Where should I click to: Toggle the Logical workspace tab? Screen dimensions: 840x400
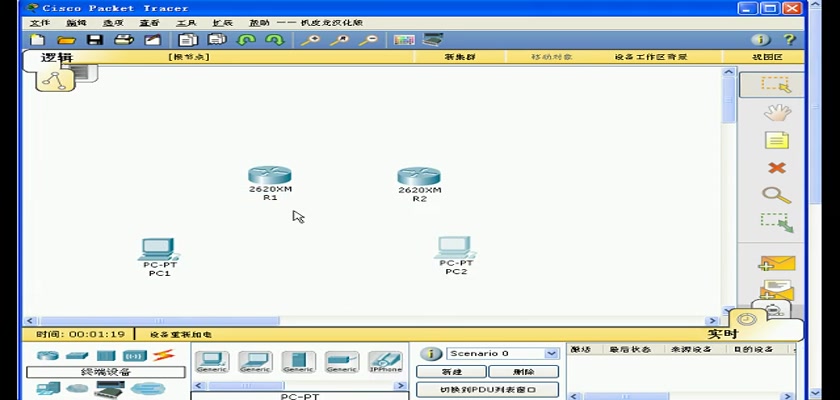point(57,58)
